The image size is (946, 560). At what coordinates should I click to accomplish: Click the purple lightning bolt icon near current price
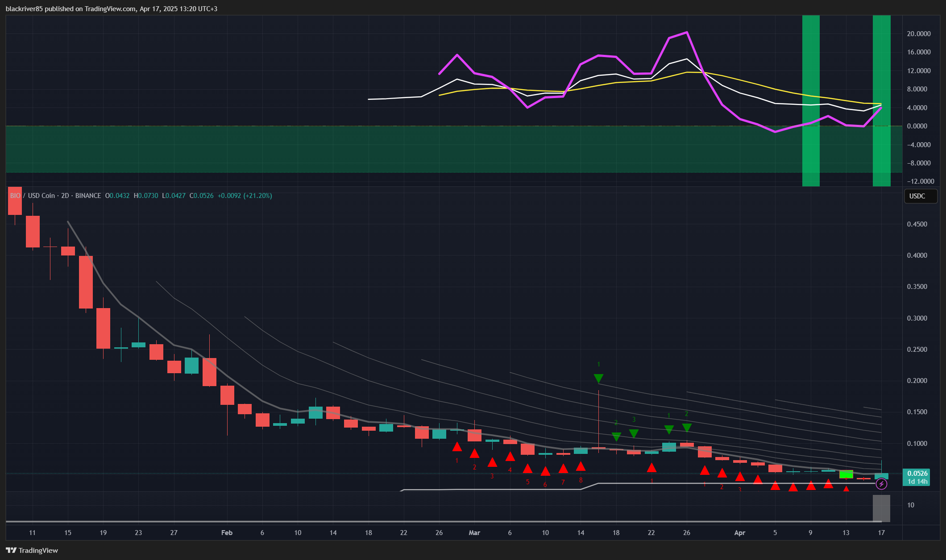[881, 484]
